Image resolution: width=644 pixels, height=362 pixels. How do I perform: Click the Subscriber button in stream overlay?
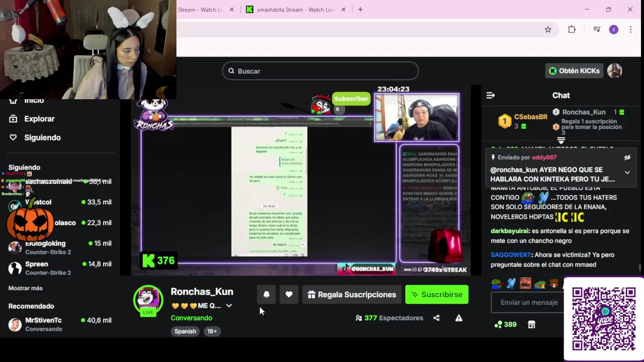point(351,99)
